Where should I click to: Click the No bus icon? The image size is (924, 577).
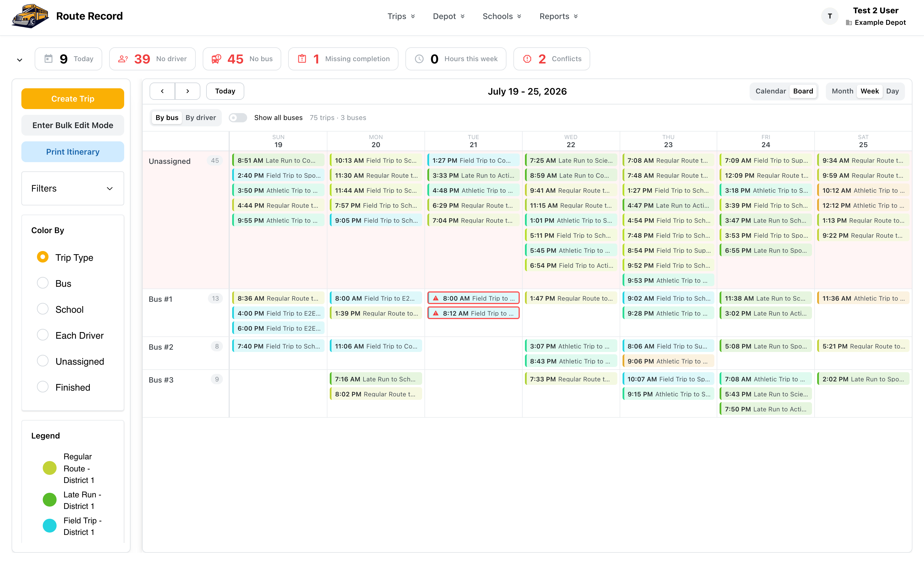pyautogui.click(x=217, y=59)
